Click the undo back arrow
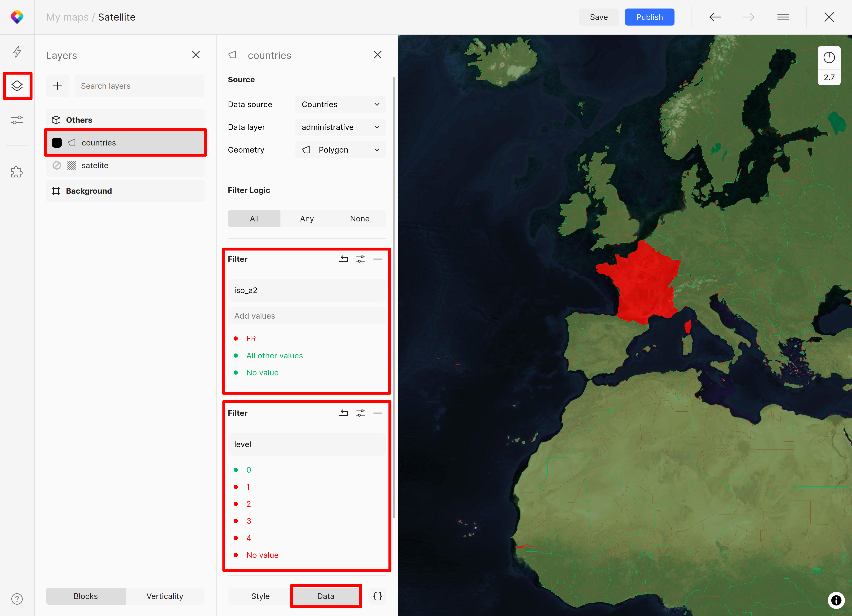 click(x=714, y=17)
